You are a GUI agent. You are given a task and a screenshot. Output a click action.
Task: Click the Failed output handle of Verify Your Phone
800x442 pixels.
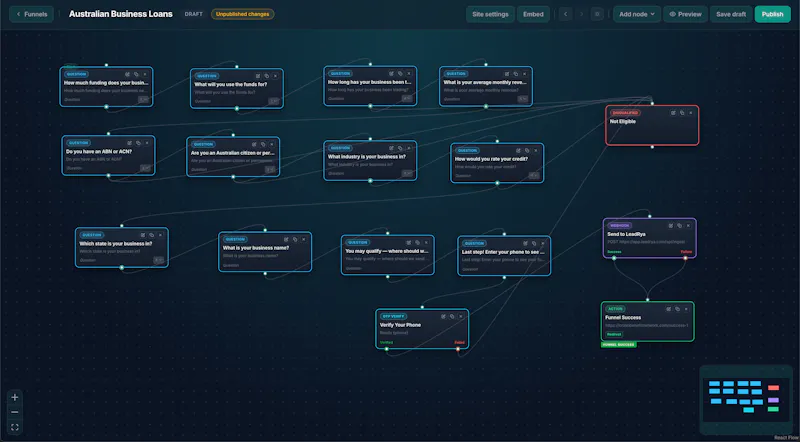(458, 349)
